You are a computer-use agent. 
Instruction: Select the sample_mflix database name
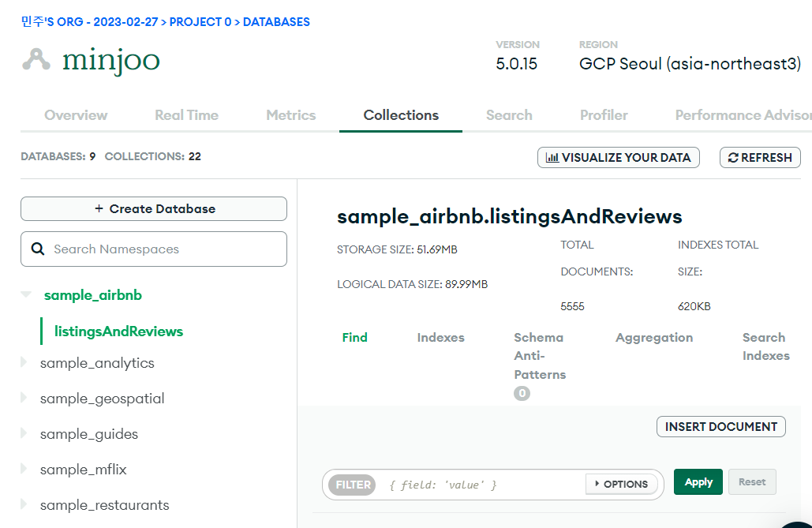point(84,470)
